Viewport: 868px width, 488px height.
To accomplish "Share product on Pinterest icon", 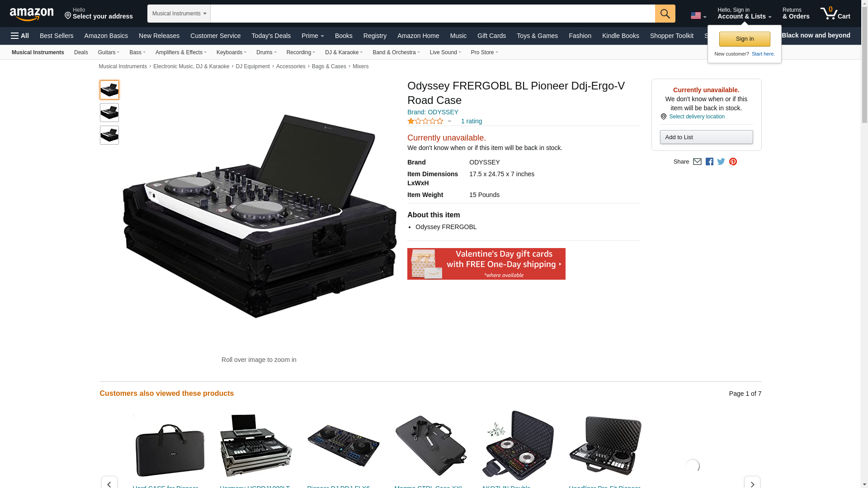I will (x=733, y=162).
